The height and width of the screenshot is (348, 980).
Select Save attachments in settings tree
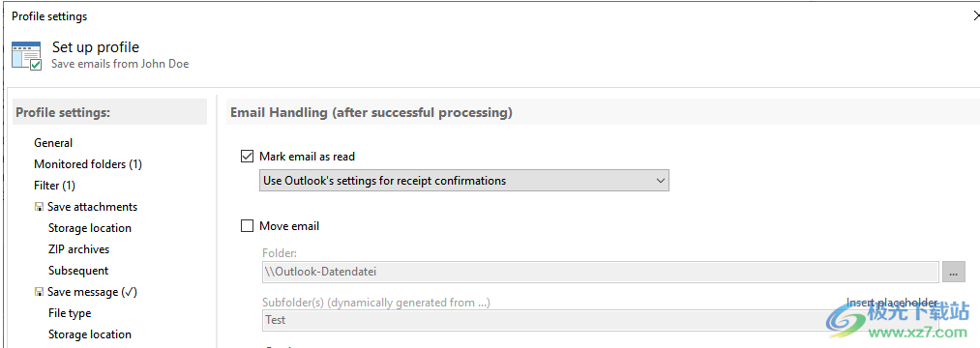93,207
